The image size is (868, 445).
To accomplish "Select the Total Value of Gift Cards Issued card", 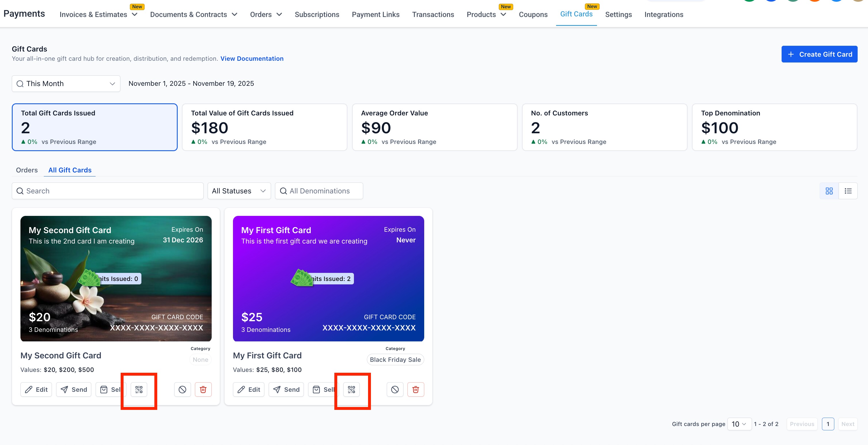I will [264, 127].
